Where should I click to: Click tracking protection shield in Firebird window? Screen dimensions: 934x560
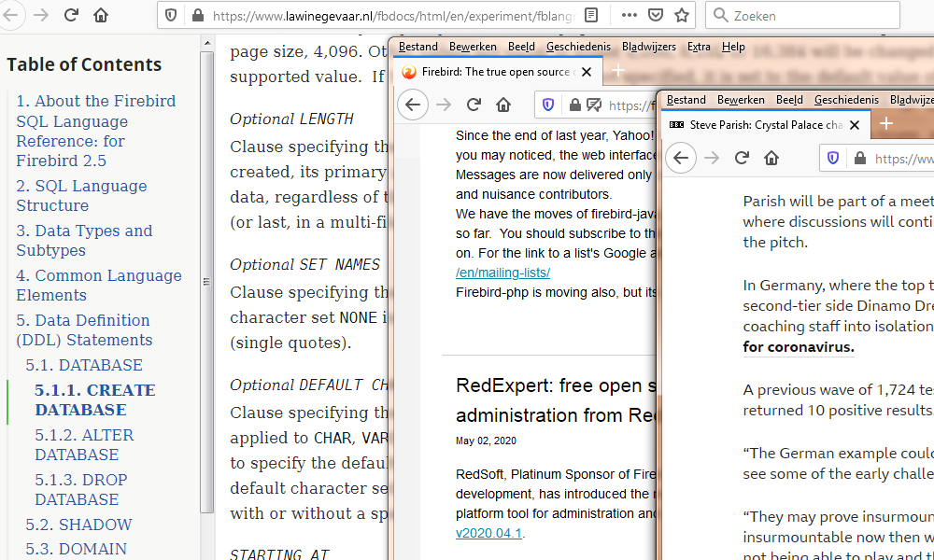[548, 105]
